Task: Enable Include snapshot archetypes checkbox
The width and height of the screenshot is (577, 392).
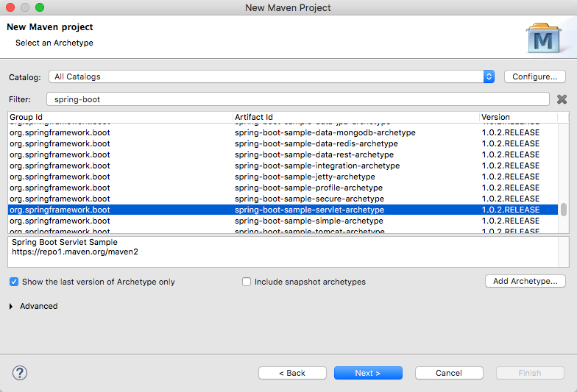Action: tap(246, 282)
